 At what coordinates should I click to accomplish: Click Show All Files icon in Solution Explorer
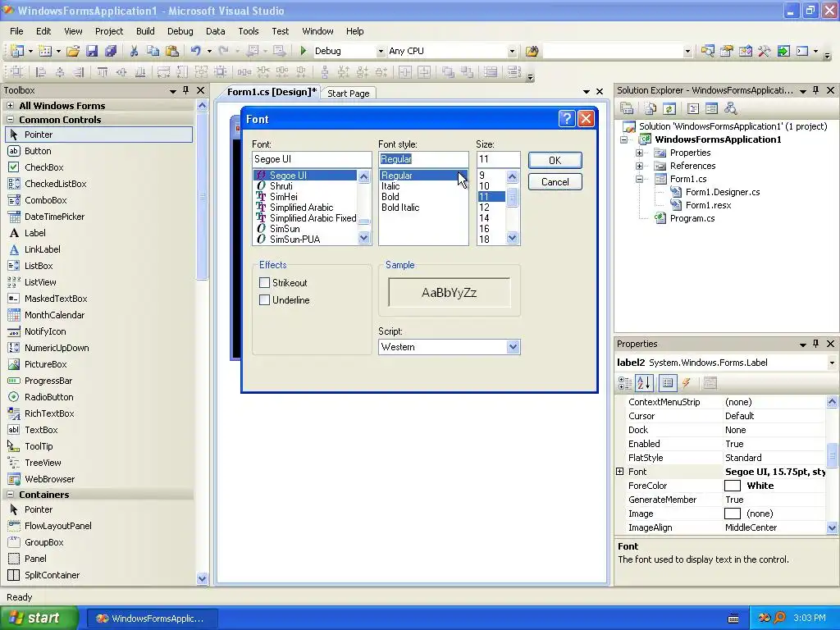tap(651, 109)
